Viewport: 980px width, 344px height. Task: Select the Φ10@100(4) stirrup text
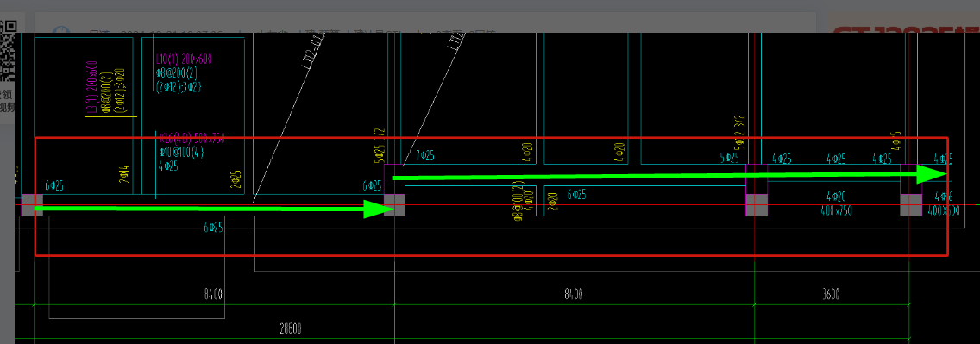182,153
